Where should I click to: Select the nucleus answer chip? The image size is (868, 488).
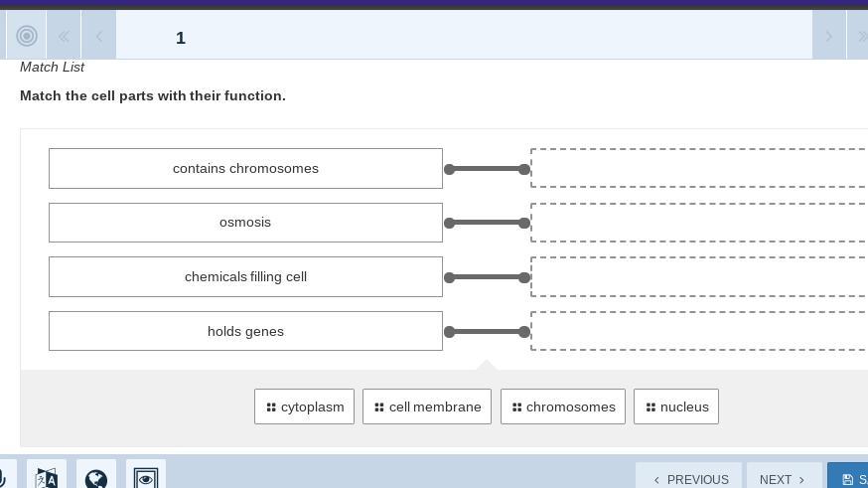pyautogui.click(x=676, y=407)
